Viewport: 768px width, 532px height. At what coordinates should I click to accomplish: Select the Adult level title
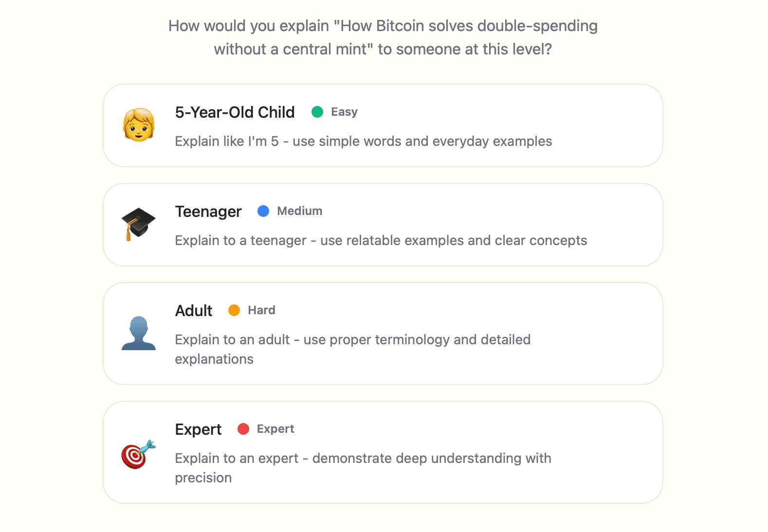194,311
